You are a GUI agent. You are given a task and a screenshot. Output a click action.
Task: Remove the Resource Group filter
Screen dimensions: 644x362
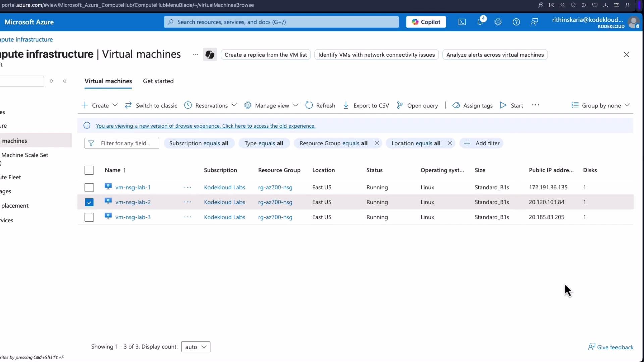[377, 143]
